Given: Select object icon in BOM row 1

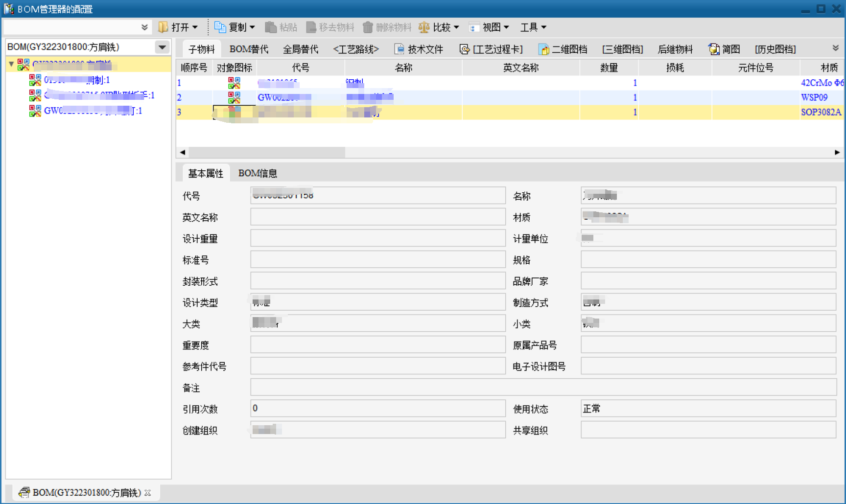Looking at the screenshot, I should click(234, 83).
